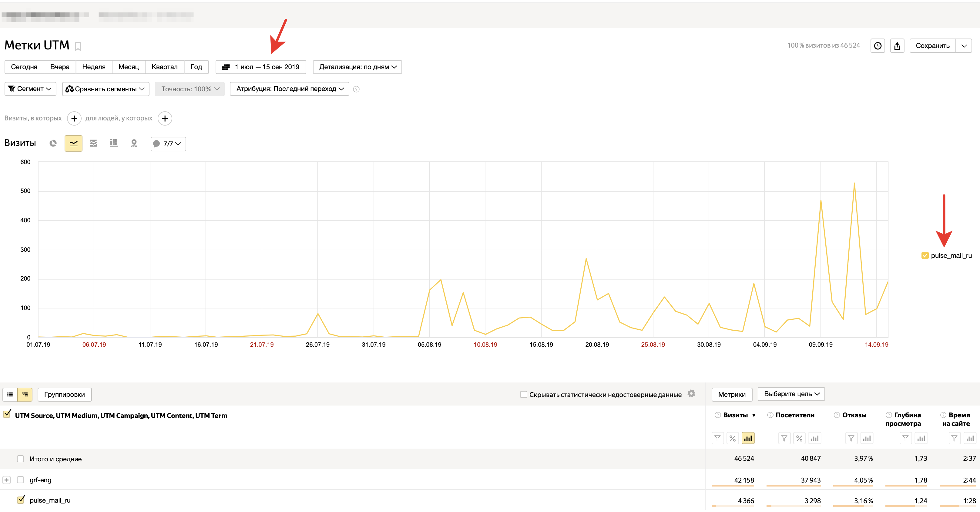Image resolution: width=980 pixels, height=512 pixels.
Task: Select the Неделя period tab
Action: (x=94, y=67)
